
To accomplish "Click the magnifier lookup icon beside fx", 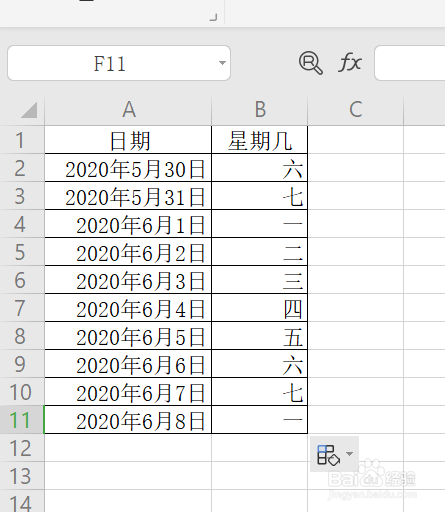I will pyautogui.click(x=310, y=63).
